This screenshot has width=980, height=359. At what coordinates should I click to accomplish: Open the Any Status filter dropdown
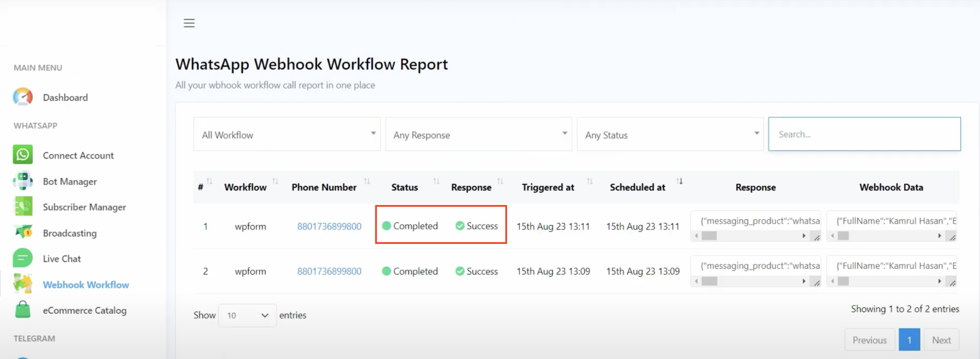click(x=670, y=134)
